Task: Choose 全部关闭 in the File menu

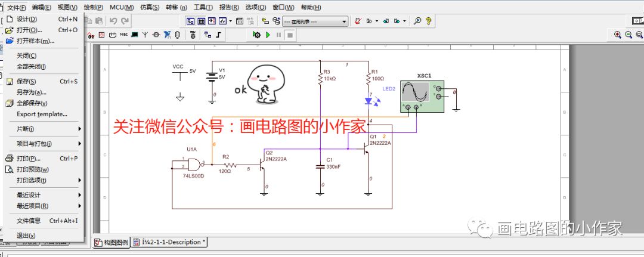Action: [x=44, y=67]
